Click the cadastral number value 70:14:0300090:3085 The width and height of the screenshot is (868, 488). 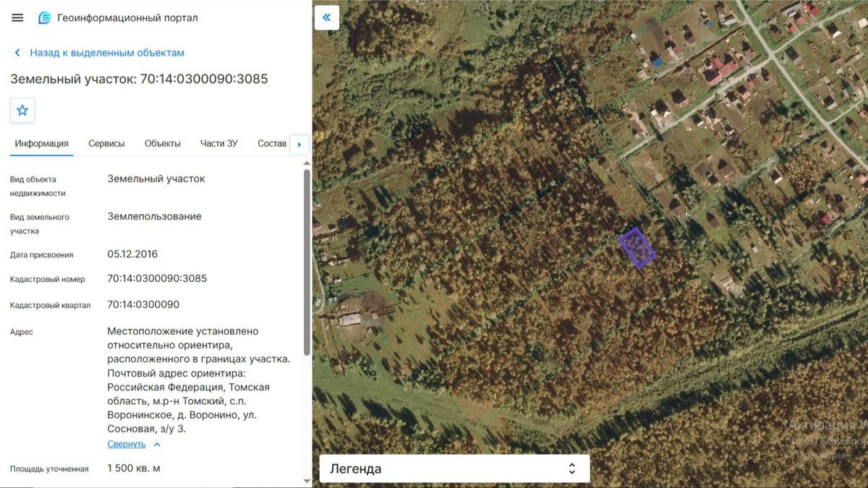[x=157, y=278]
